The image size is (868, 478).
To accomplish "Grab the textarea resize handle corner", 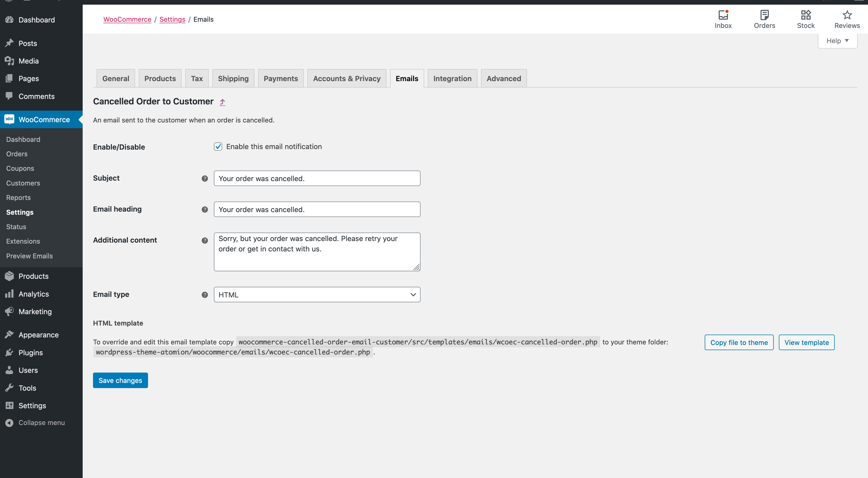I will point(416,267).
